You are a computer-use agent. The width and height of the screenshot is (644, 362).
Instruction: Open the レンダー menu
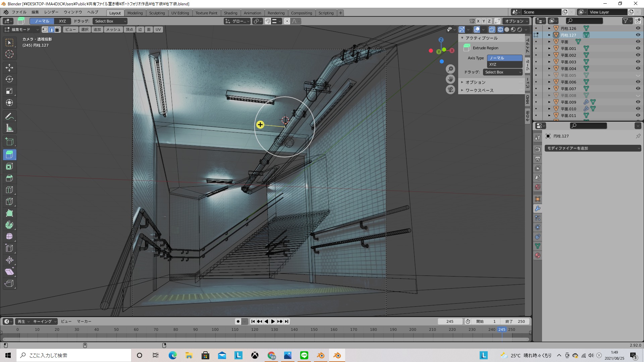point(51,12)
